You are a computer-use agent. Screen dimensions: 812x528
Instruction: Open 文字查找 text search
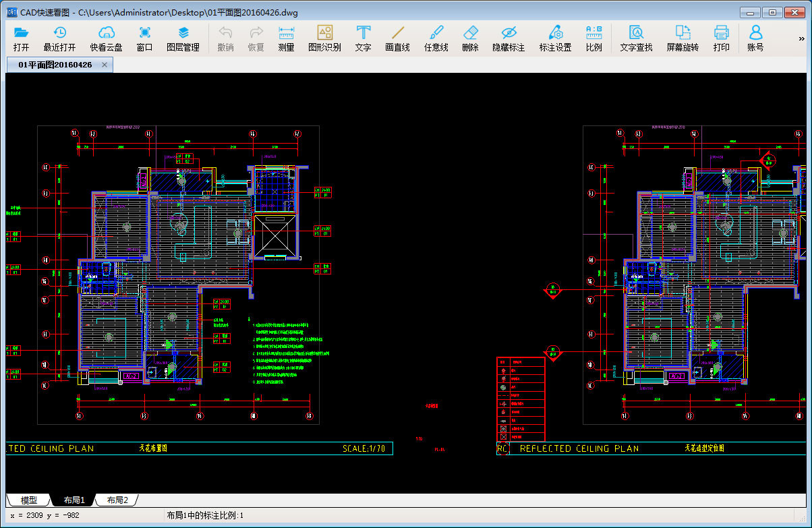(636, 38)
